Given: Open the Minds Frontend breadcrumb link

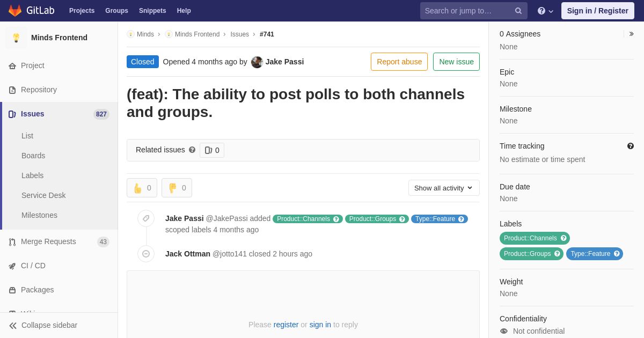Looking at the screenshot, I should point(197,34).
